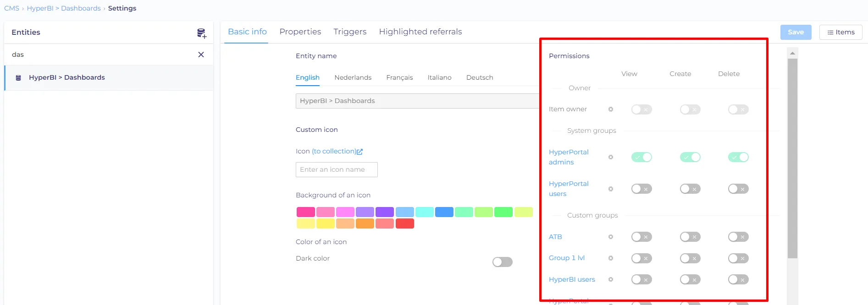Click the gear icon beside Group 1 lvl

tap(611, 258)
